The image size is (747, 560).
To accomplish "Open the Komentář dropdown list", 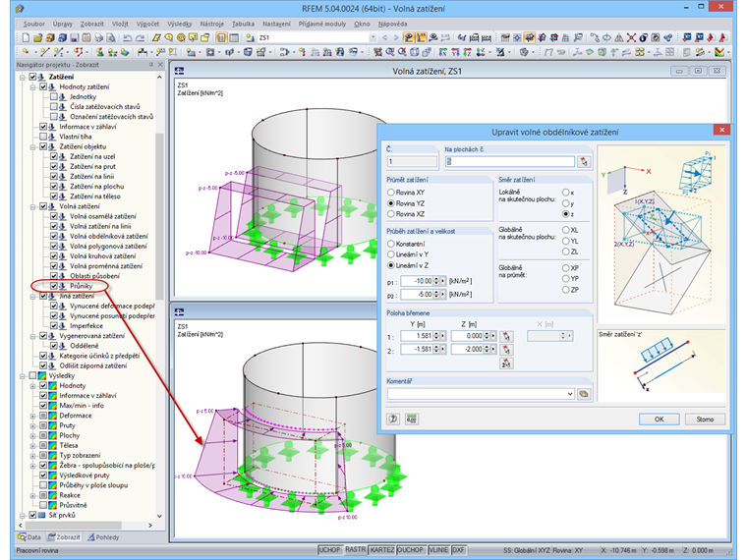I will (570, 394).
